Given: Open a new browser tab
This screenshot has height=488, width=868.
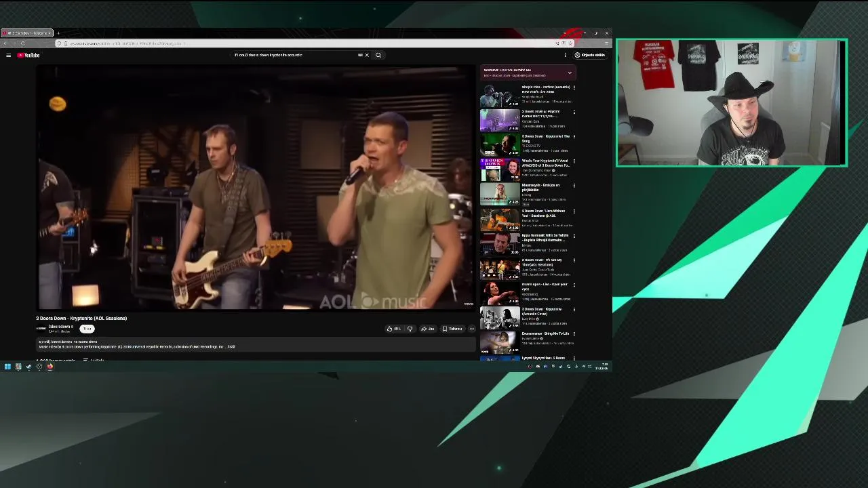Looking at the screenshot, I should point(58,33).
